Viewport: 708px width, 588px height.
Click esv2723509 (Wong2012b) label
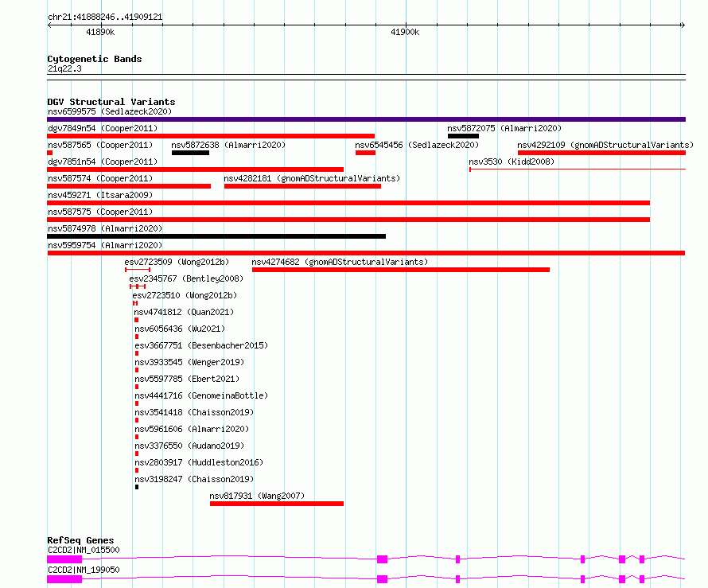point(177,262)
